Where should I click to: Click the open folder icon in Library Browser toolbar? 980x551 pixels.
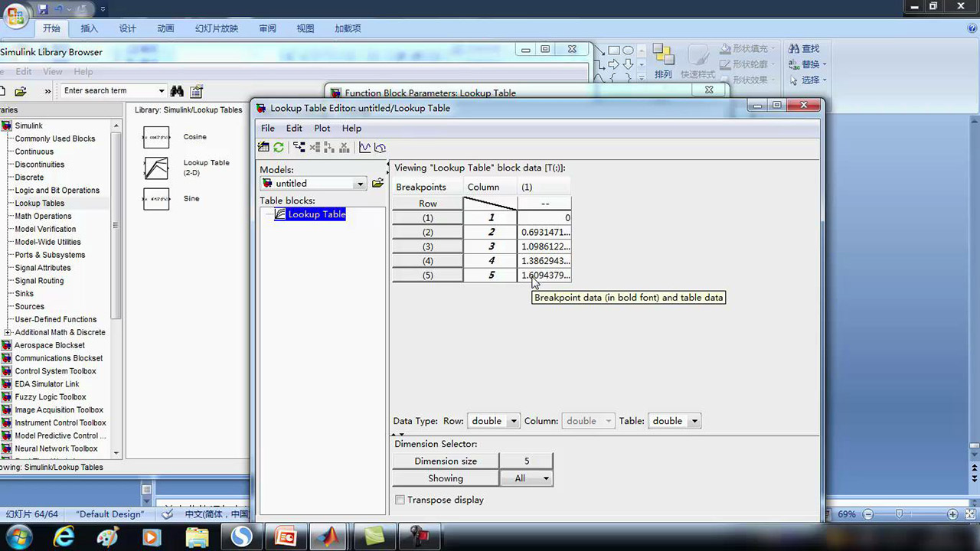[x=21, y=91]
